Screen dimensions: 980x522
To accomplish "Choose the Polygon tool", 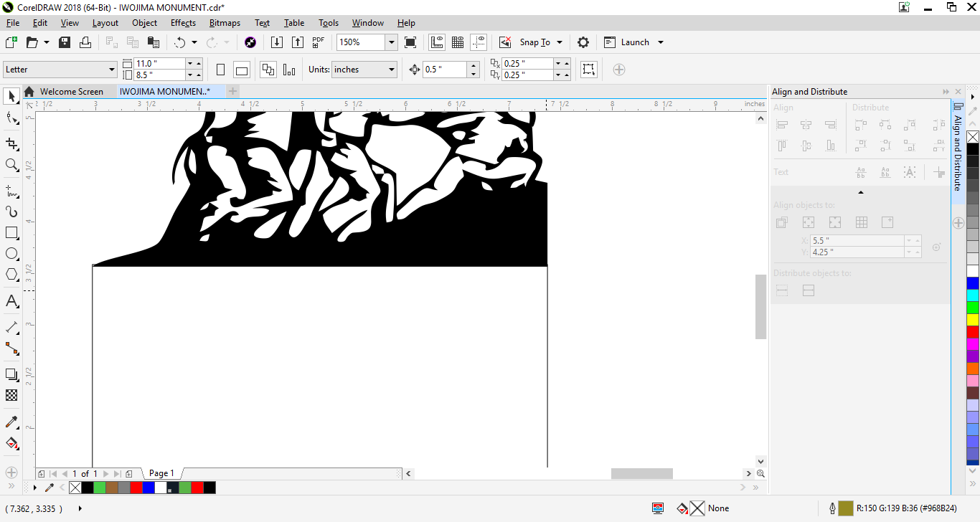I will 12,275.
